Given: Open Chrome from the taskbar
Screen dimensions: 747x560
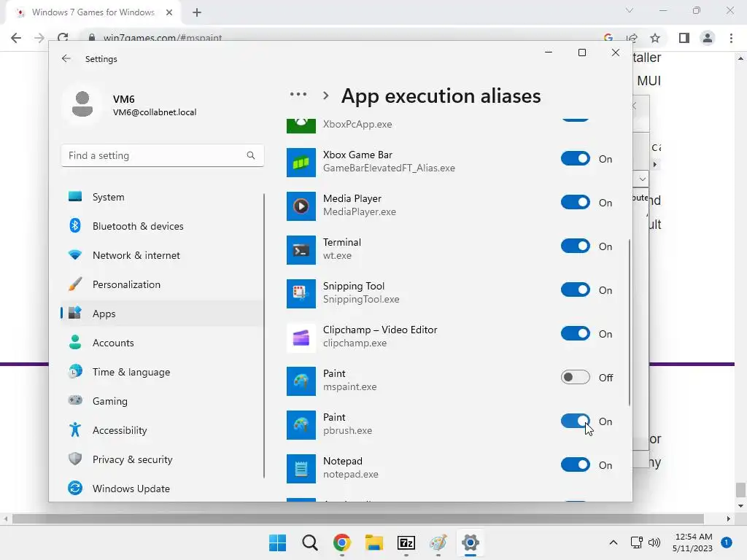Looking at the screenshot, I should (342, 542).
